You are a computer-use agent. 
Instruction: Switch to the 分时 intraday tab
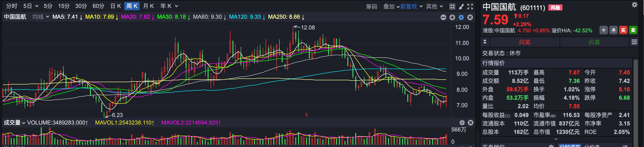pos(11,6)
